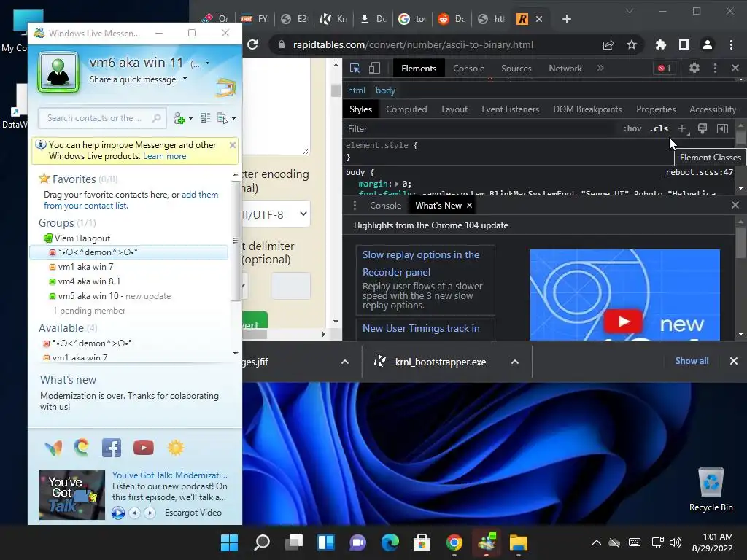Screen dimensions: 747x560
Task: Expand krnl_bootstrapper.exe download options
Action: point(515,362)
